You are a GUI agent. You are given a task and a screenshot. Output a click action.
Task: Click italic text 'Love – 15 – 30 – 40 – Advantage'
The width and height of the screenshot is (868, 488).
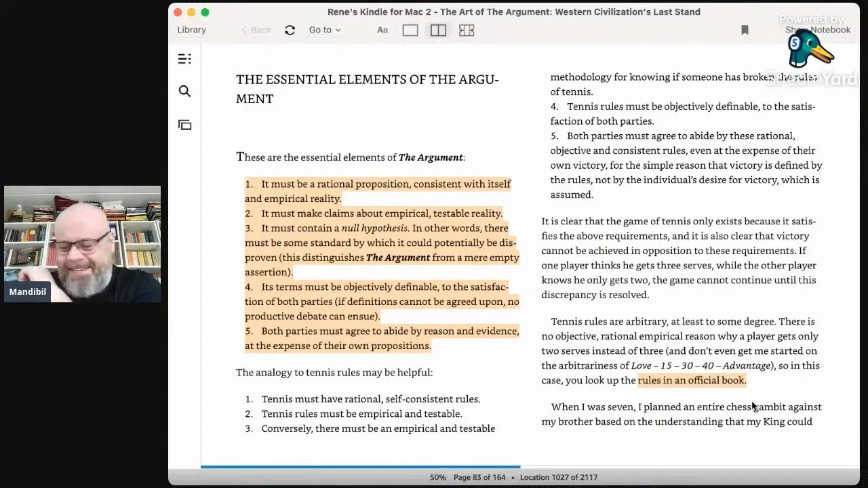point(701,365)
